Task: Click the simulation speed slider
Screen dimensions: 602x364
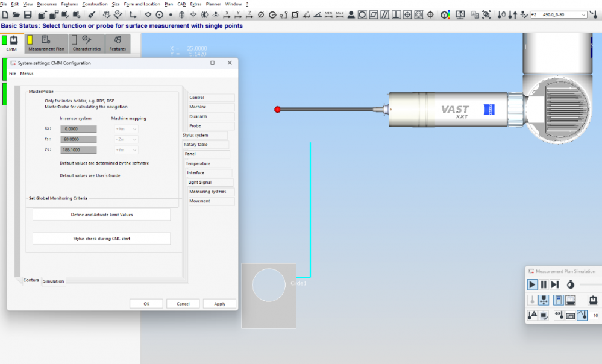Action: 591,284
